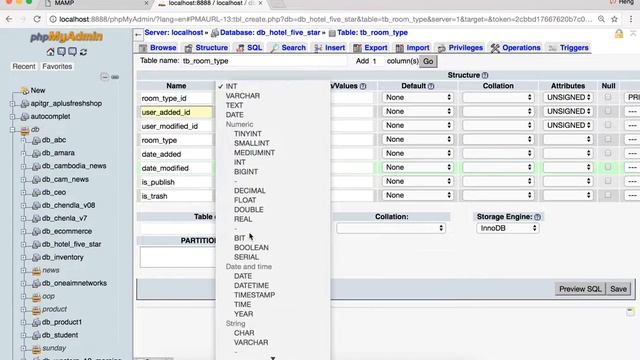Viewport: 640px width, 360px height.
Task: Select BOOLEAN type option
Action: [x=251, y=247]
